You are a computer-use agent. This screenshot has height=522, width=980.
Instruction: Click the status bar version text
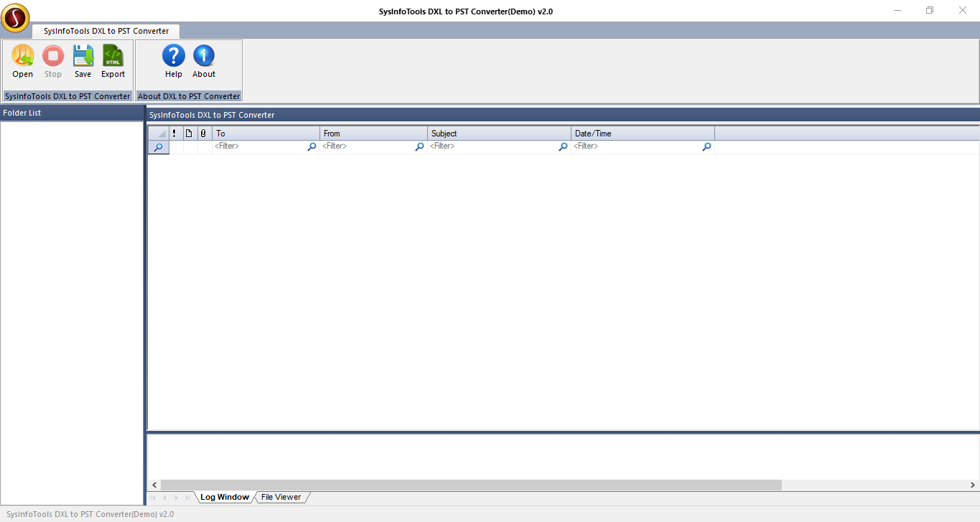point(90,514)
